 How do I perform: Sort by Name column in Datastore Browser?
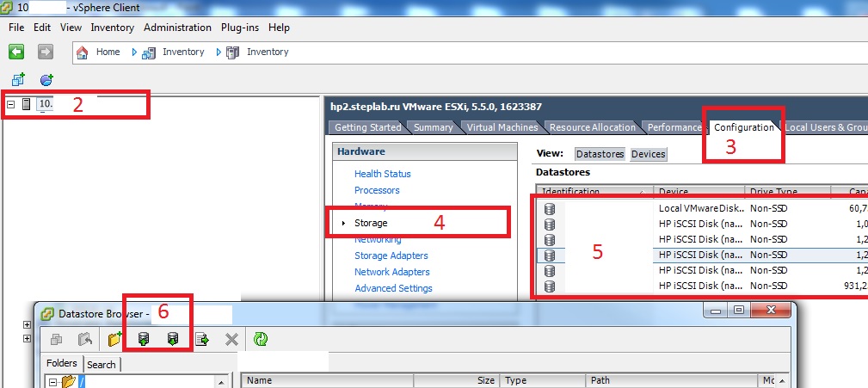(x=329, y=380)
